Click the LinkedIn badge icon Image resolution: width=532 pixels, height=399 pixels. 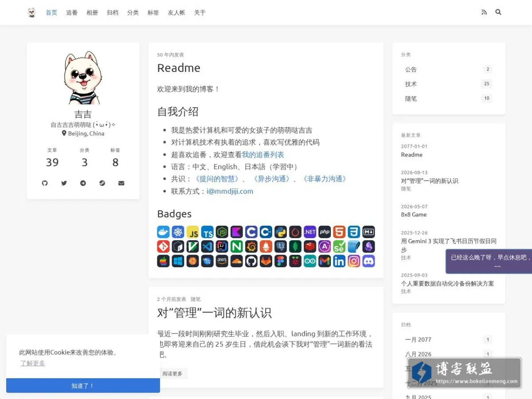pyautogui.click(x=339, y=261)
